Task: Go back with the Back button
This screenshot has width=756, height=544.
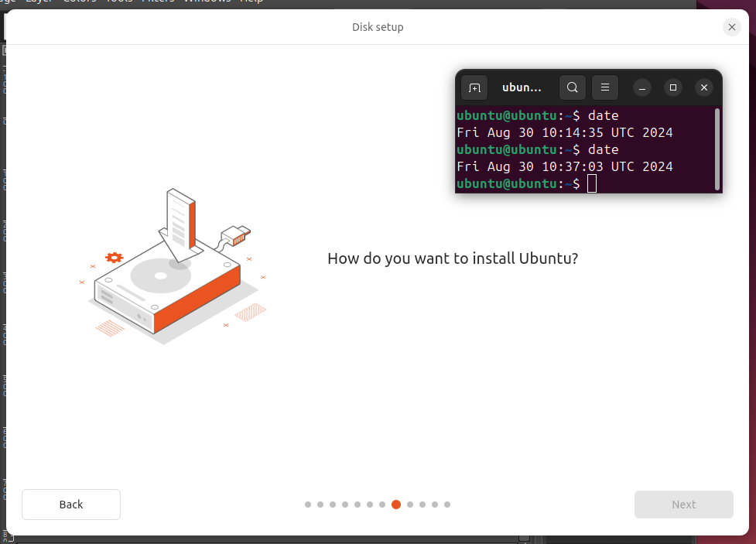Action: pos(71,505)
